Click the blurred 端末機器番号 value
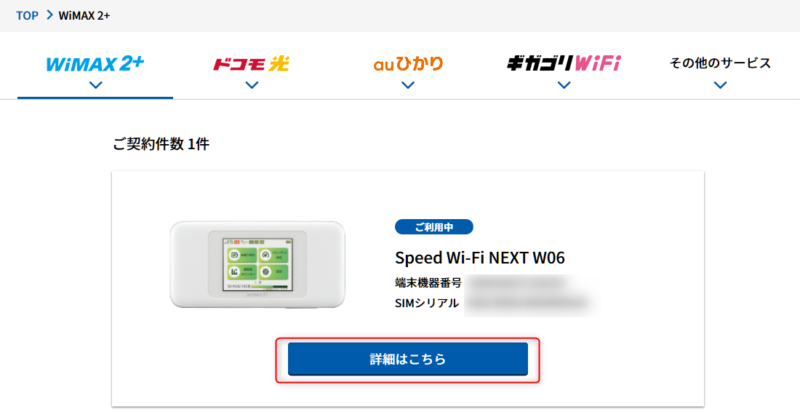 (x=516, y=282)
